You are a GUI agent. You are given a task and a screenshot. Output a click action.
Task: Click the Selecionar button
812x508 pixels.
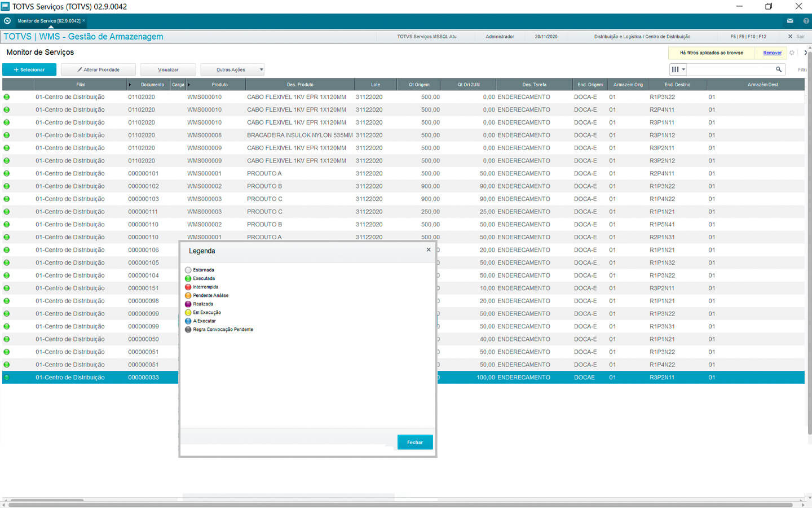[29, 70]
